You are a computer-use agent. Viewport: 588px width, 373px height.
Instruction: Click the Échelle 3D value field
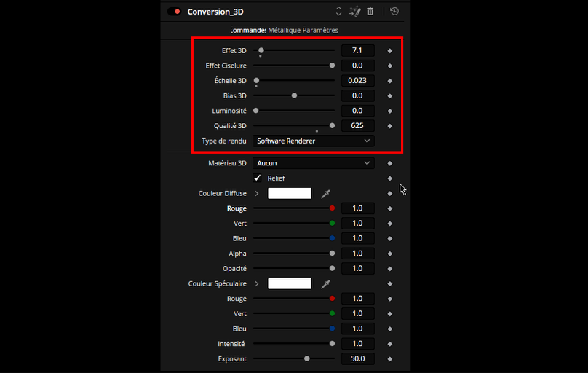(357, 80)
